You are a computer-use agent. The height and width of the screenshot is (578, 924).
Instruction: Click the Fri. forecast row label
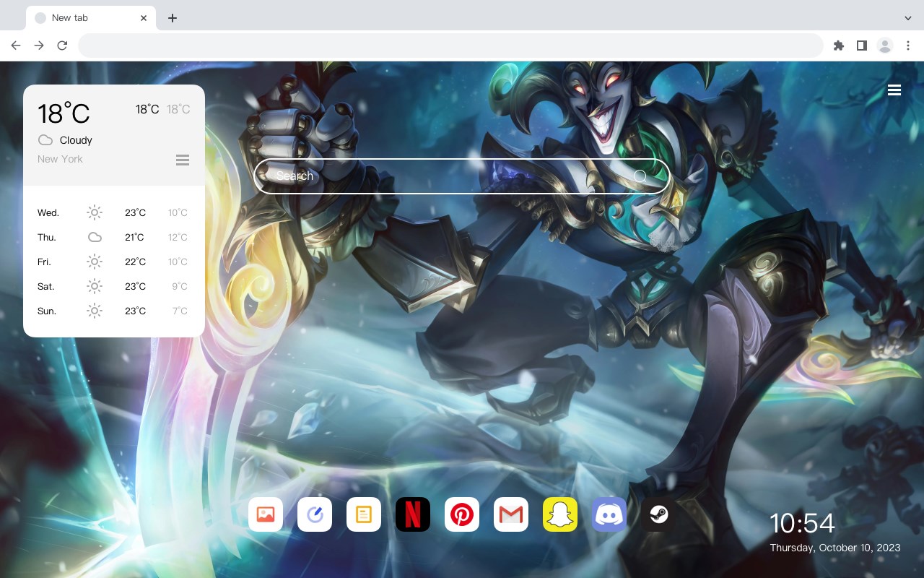tap(44, 262)
